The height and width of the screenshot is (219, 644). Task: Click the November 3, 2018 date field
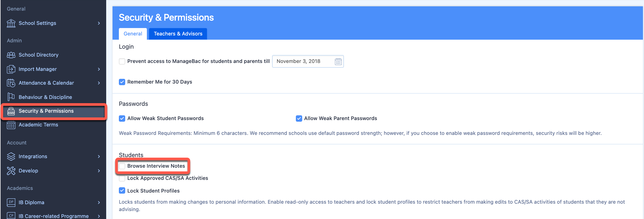[x=308, y=61]
